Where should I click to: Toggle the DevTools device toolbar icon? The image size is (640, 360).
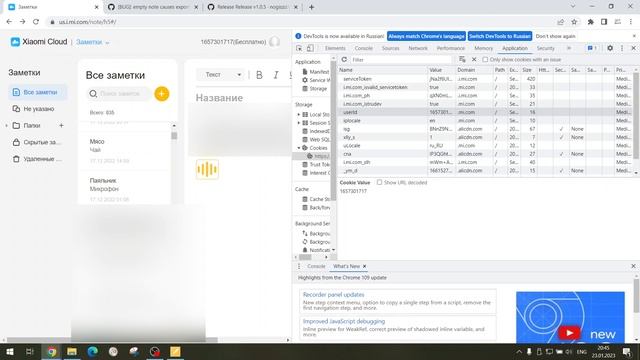310,48
